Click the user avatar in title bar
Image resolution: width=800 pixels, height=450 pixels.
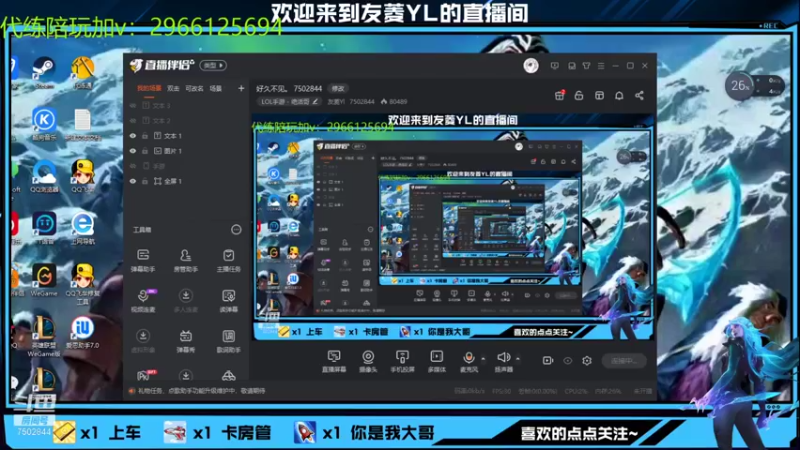click(x=531, y=66)
